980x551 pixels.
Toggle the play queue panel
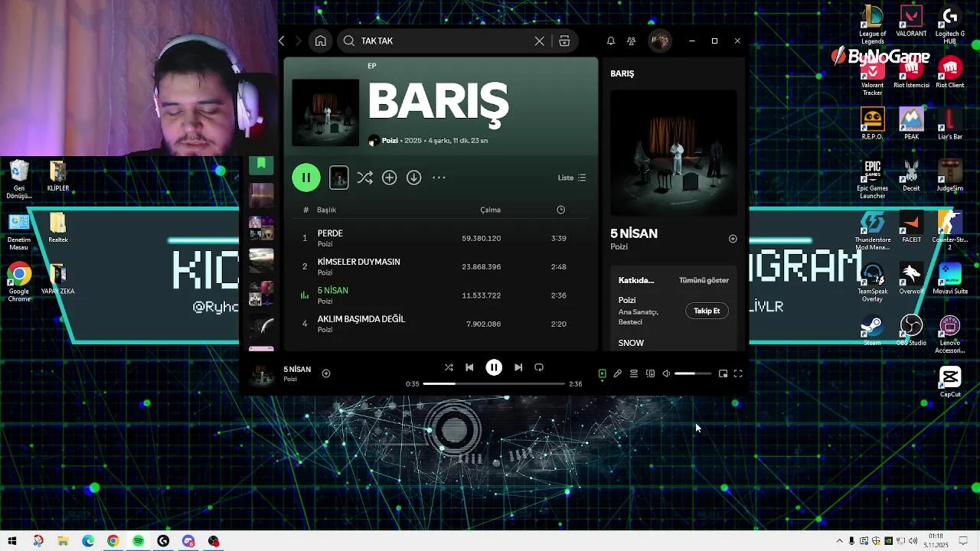coord(634,373)
